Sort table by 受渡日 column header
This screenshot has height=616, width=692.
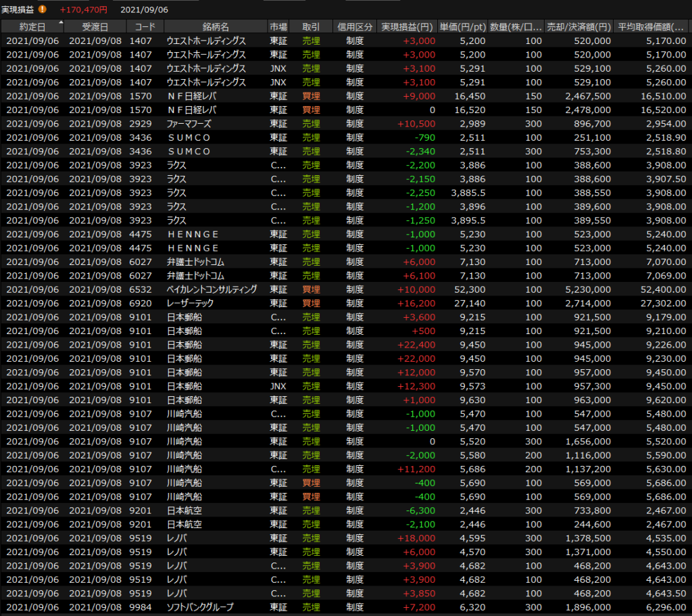[x=95, y=27]
